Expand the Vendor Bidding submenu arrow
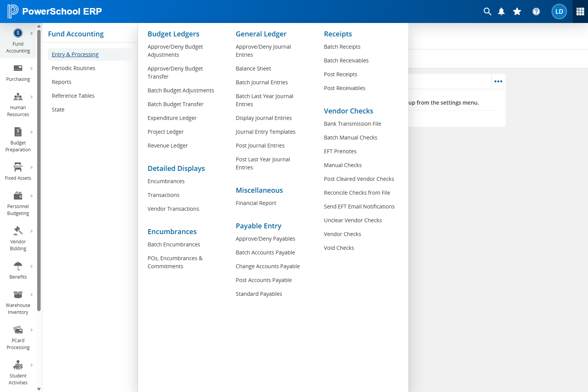Screen dimensions: 588x392 31,231
